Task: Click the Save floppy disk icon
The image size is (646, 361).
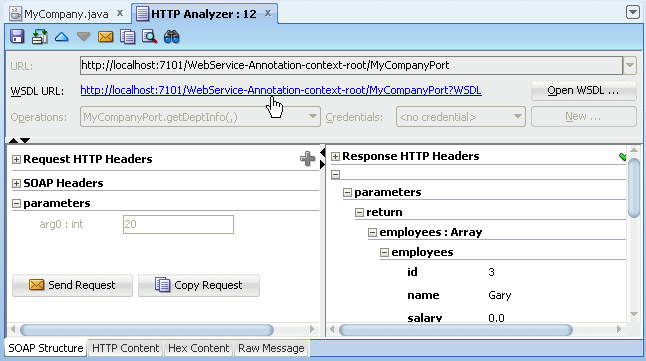Action: click(17, 37)
